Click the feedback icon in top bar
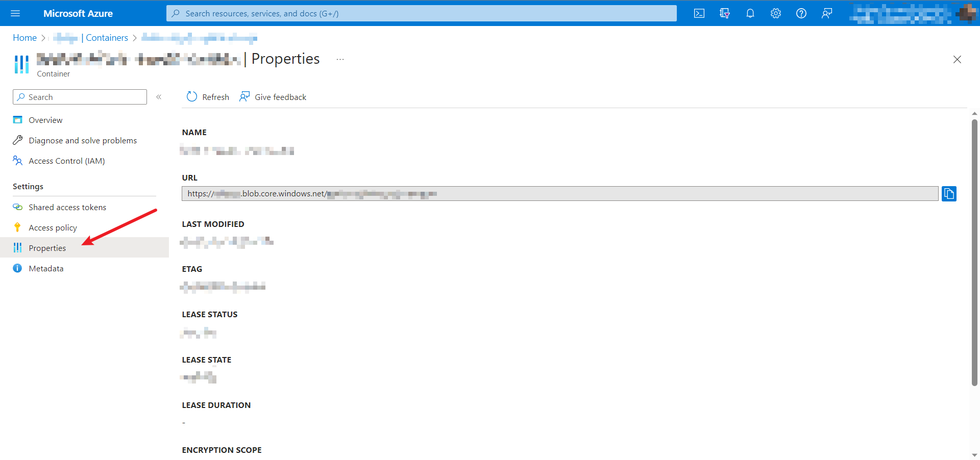The width and height of the screenshot is (980, 460). point(826,13)
